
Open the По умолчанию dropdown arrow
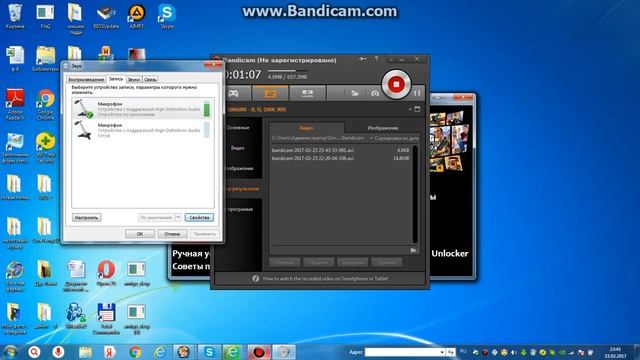pyautogui.click(x=178, y=218)
